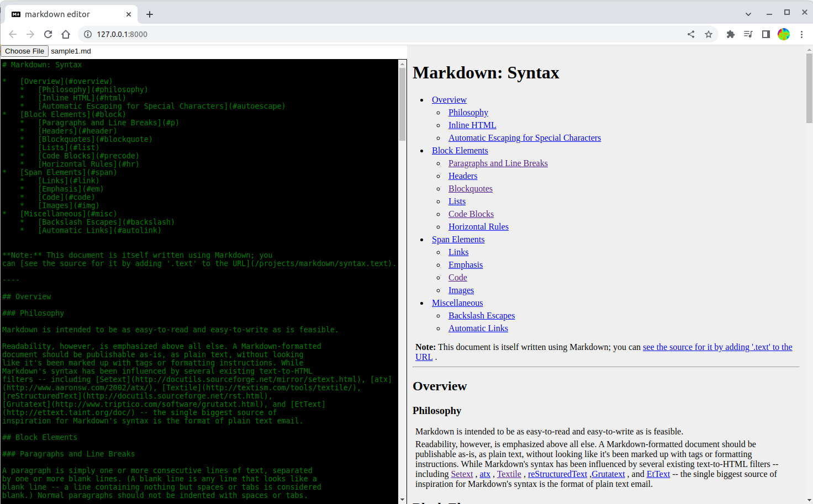
Task: Open the Lists link
Action: pos(457,201)
